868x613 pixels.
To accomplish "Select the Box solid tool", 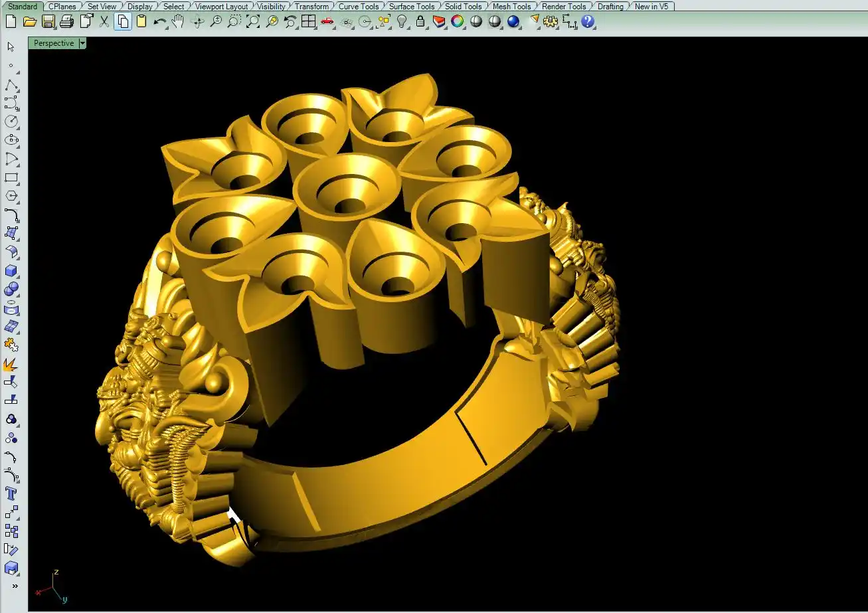I will click(11, 271).
